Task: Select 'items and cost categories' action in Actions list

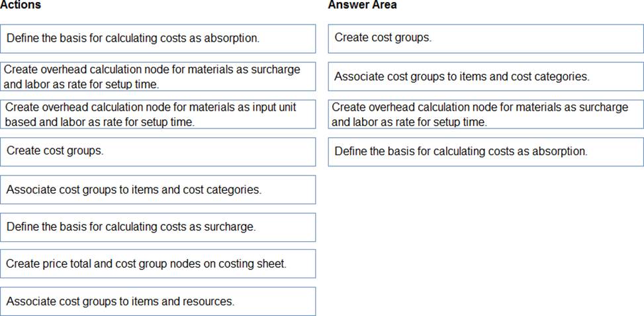Action: pyautogui.click(x=158, y=189)
